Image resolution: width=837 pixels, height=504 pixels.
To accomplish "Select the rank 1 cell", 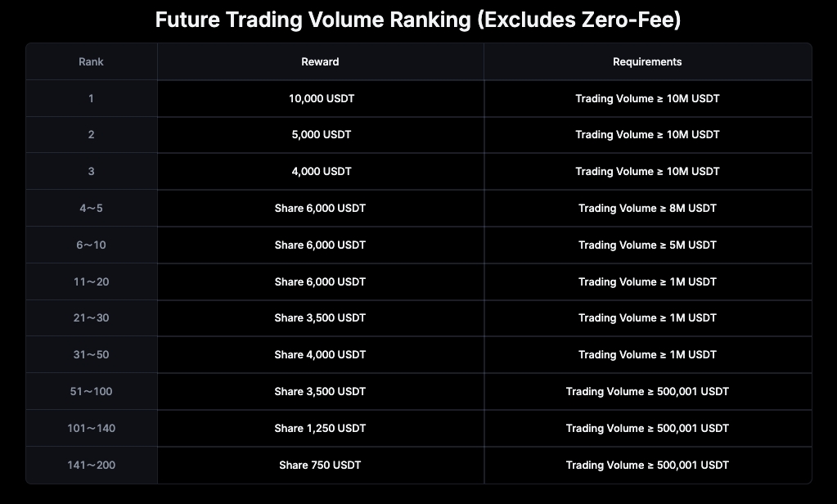I will pyautogui.click(x=91, y=98).
